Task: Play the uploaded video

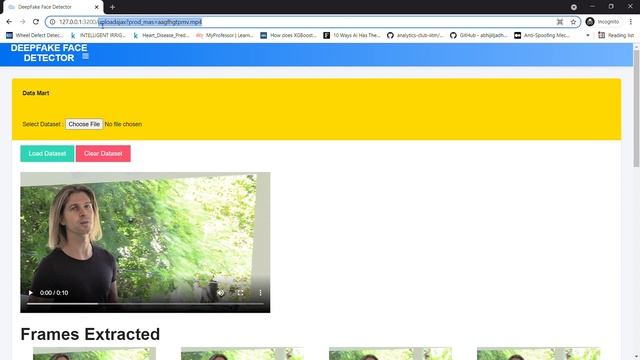Action: pyautogui.click(x=31, y=293)
